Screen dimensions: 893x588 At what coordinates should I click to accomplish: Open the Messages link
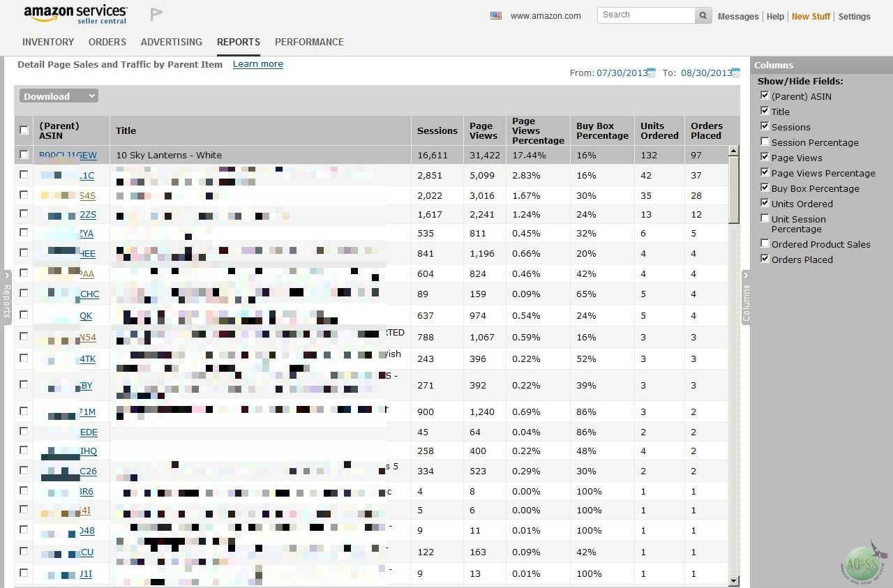(738, 17)
